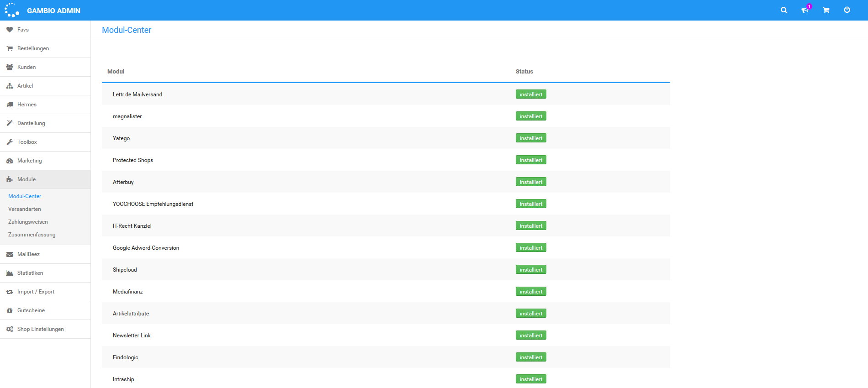The image size is (868, 388).
Task: Open the announcements megaphone notification icon
Action: point(805,10)
